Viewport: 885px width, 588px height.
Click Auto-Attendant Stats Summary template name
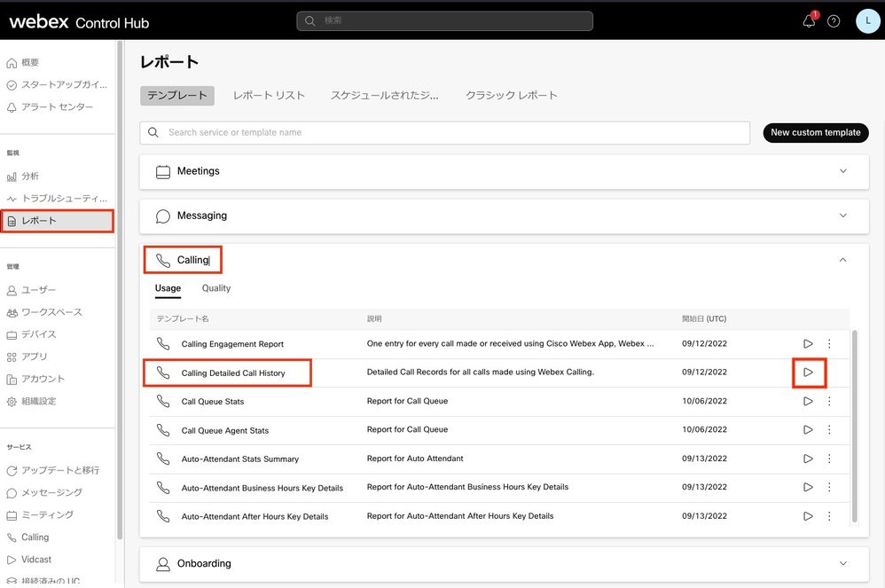[240, 459]
